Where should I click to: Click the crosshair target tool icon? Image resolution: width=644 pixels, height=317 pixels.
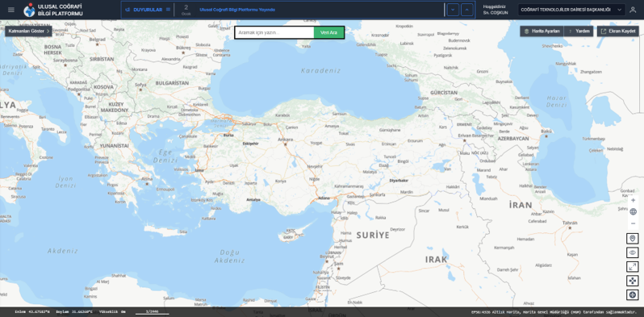click(632, 295)
